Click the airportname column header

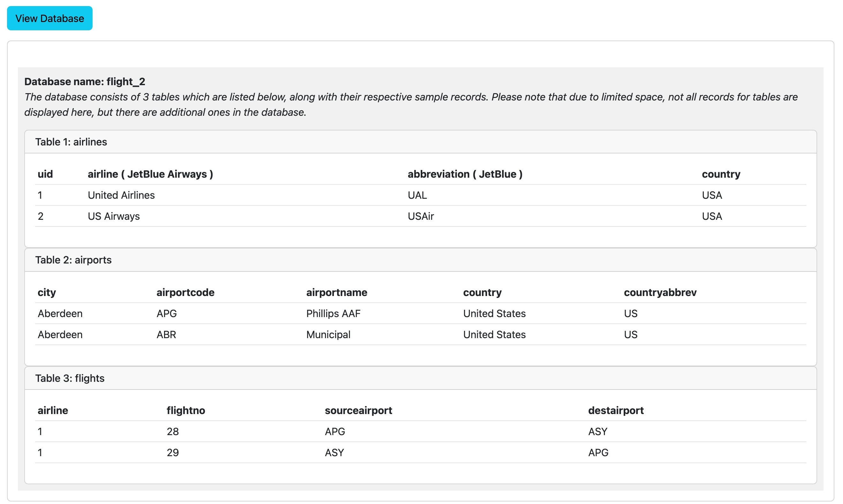pyautogui.click(x=336, y=293)
